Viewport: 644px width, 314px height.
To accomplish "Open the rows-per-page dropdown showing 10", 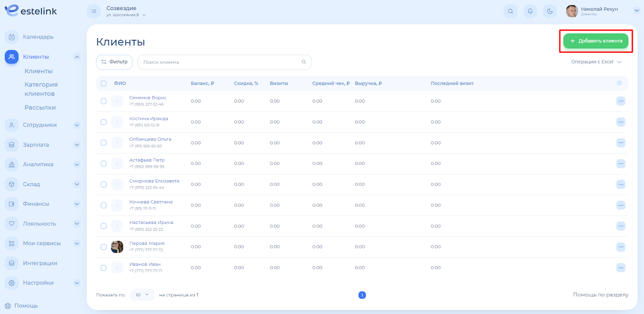I will (142, 295).
